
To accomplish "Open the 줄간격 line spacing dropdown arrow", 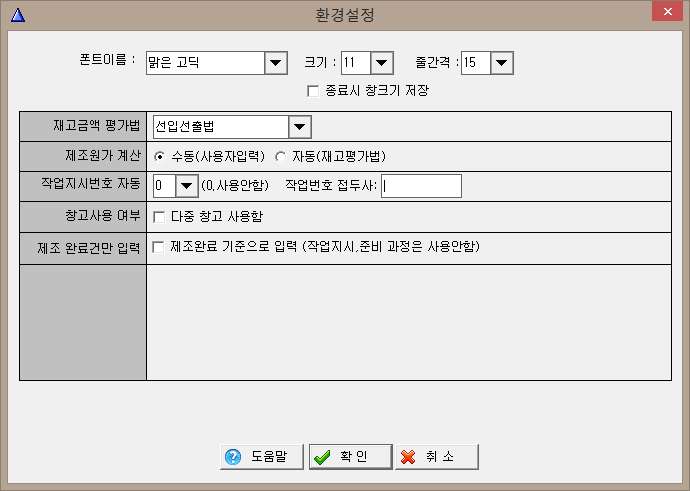I will (502, 63).
